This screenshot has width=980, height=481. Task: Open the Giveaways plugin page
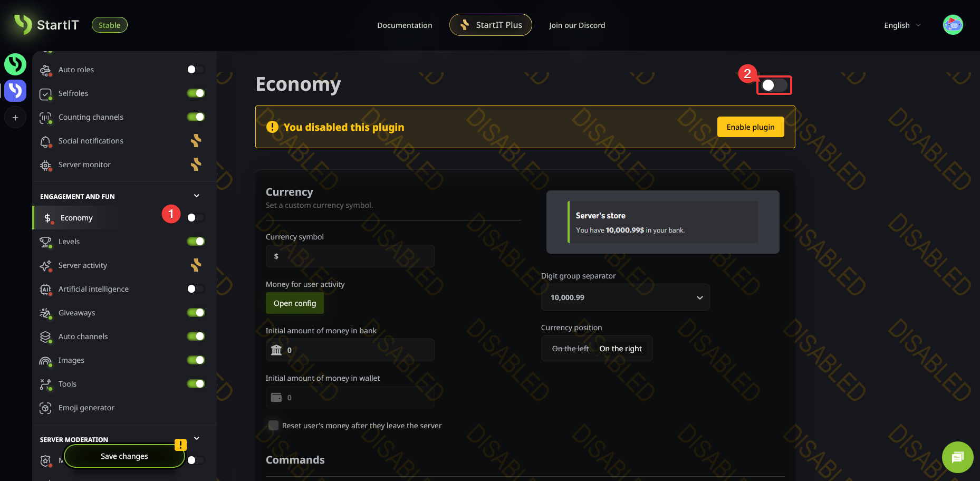pos(77,313)
